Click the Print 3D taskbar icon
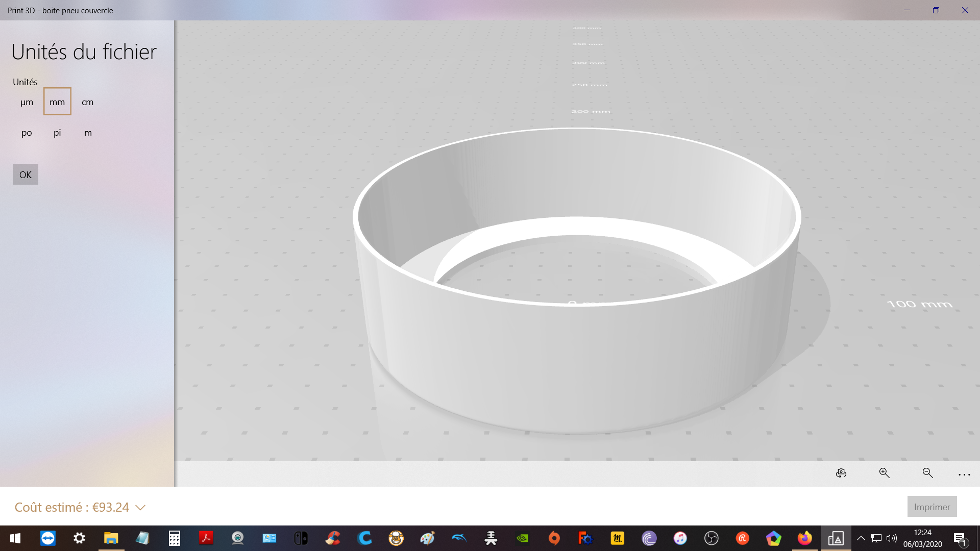The height and width of the screenshot is (551, 980). 836,538
